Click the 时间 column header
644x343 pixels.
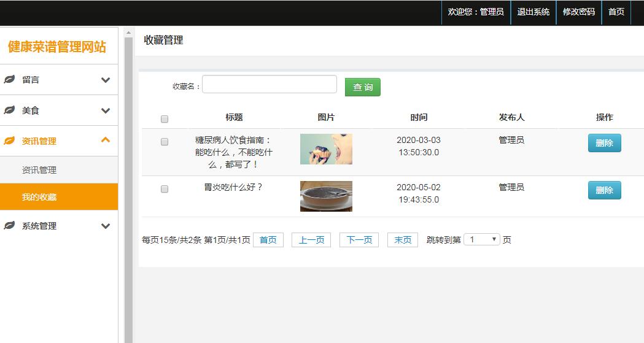click(419, 117)
